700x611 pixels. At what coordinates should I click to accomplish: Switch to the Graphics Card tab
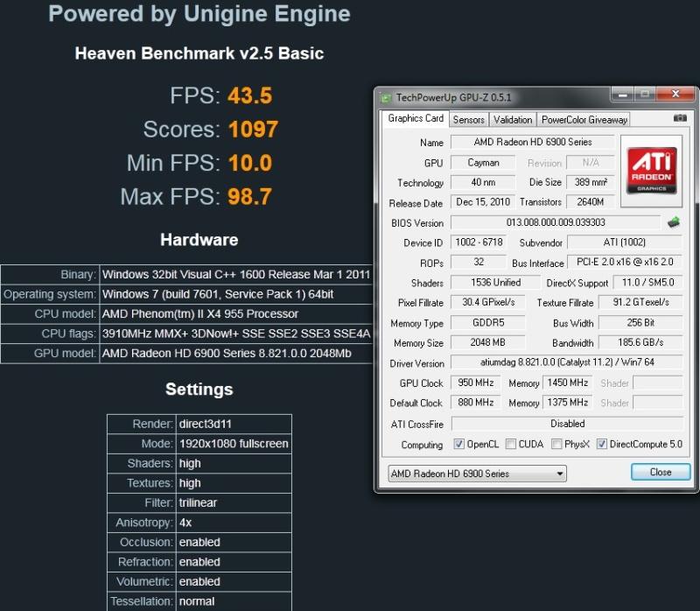tap(415, 118)
